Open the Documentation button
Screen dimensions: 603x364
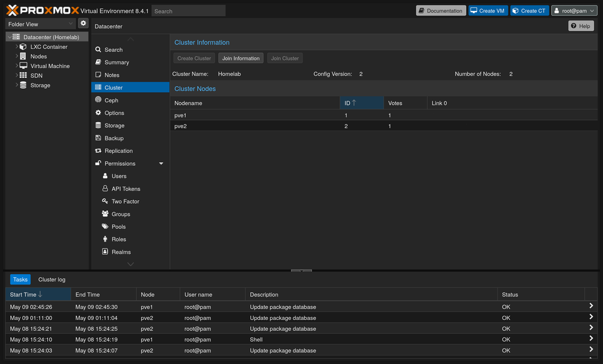click(x=441, y=11)
